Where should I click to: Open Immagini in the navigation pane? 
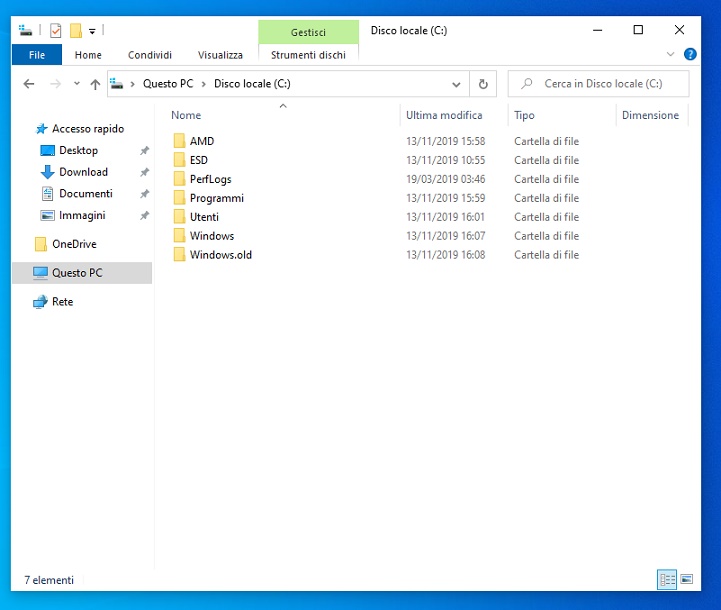click(82, 215)
